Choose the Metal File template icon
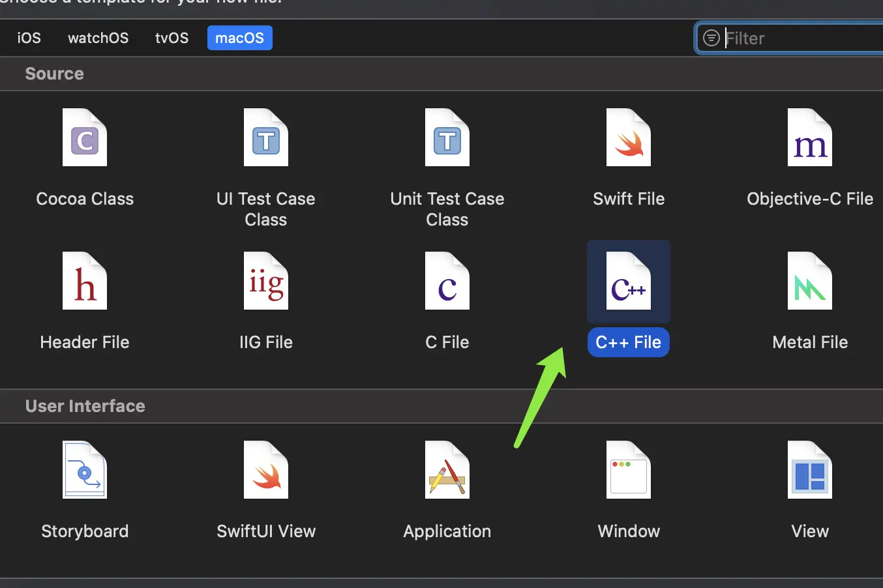Viewport: 883px width, 588px height. 810,281
